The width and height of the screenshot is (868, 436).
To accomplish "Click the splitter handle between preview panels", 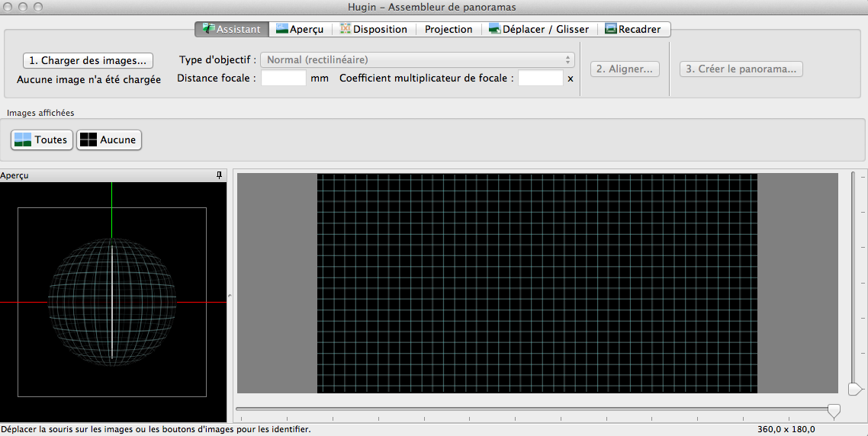I will coord(230,296).
